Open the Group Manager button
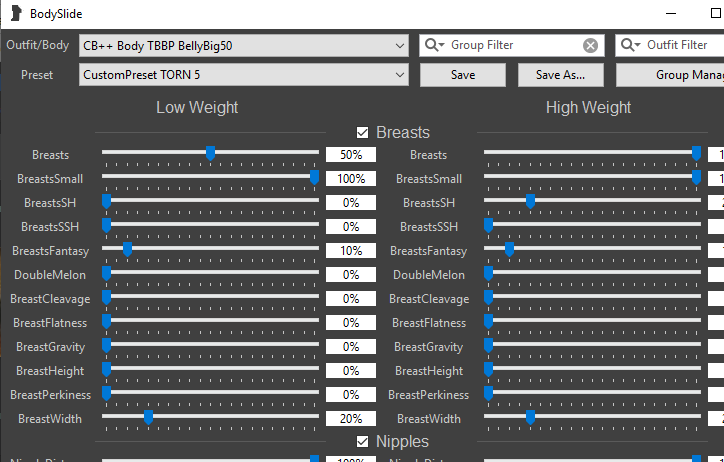724x462 pixels. coord(670,74)
